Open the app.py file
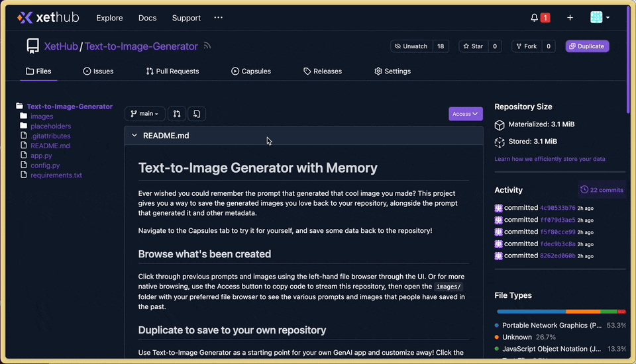The width and height of the screenshot is (636, 364). tap(41, 156)
